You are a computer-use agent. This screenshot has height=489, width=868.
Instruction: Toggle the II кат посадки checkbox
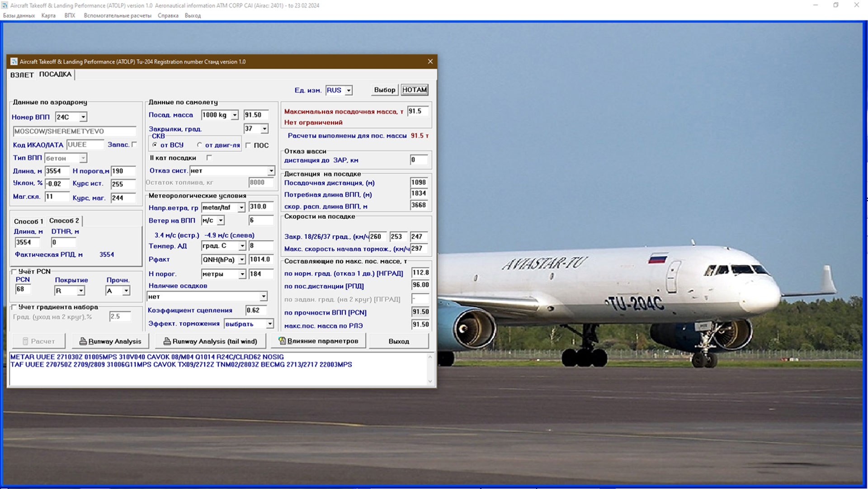[x=209, y=158]
